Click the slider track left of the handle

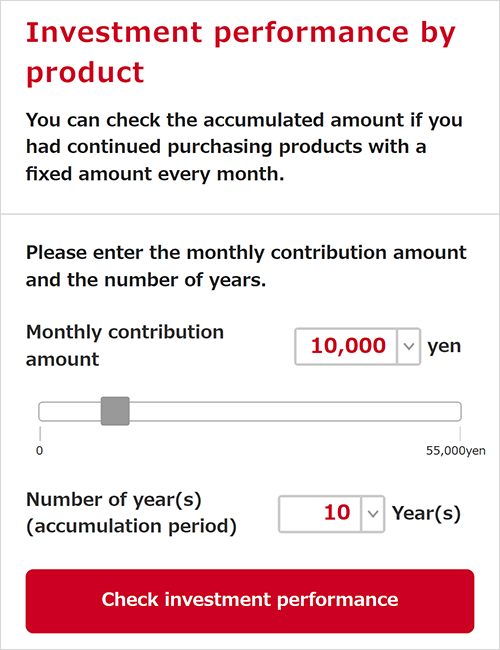click(70, 411)
